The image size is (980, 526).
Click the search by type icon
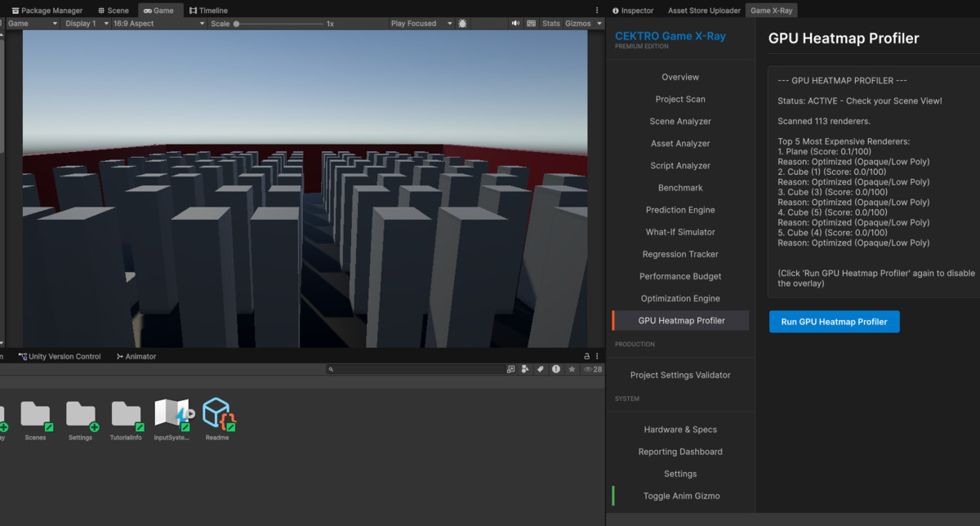525,369
